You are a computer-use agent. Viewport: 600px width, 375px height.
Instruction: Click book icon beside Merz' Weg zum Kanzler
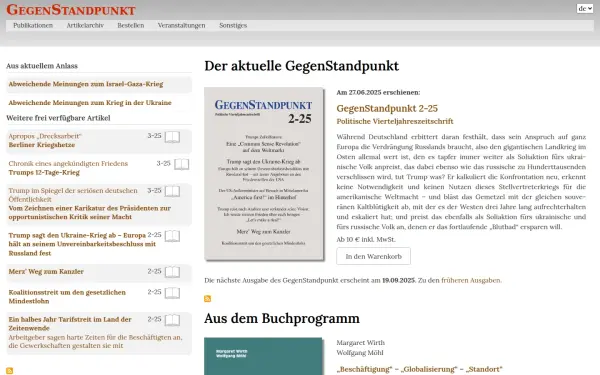(172, 272)
